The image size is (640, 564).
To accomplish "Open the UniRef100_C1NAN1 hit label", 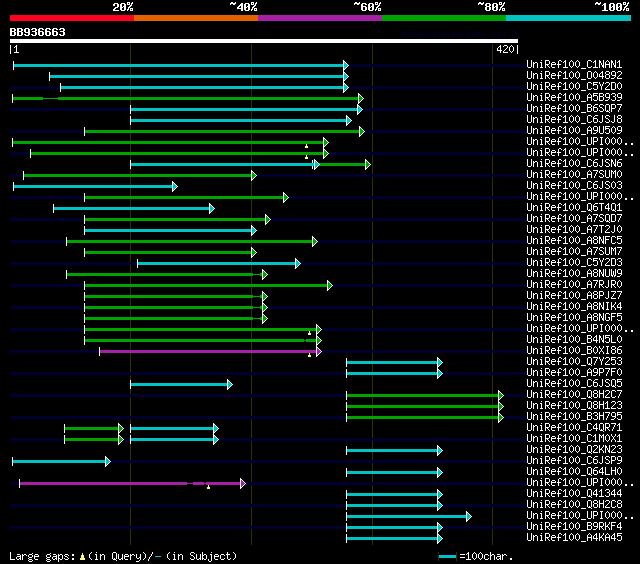I will click(574, 64).
